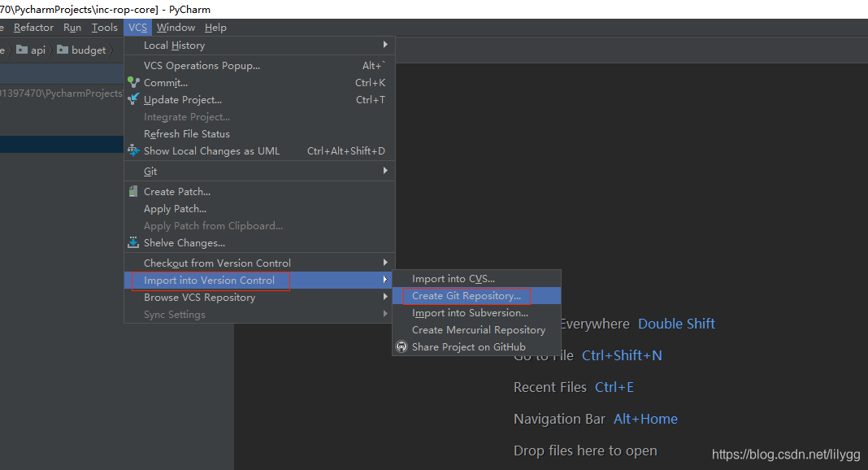Choose VCS Operations Popup entry
This screenshot has height=470, width=868.
coord(259,65)
